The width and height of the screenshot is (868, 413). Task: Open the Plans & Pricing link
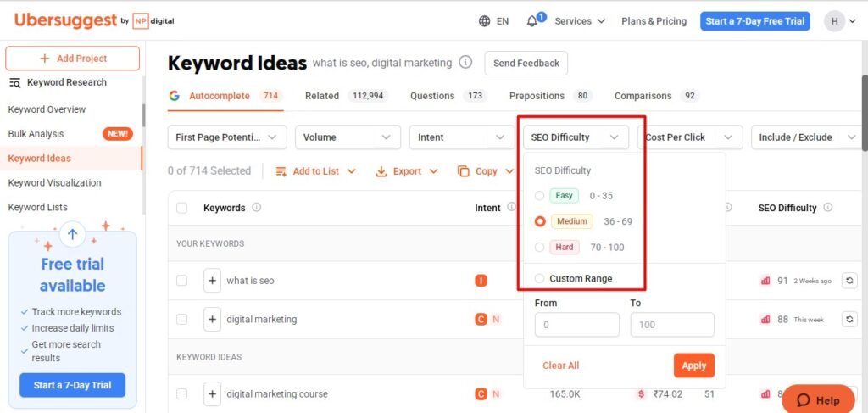pyautogui.click(x=654, y=21)
